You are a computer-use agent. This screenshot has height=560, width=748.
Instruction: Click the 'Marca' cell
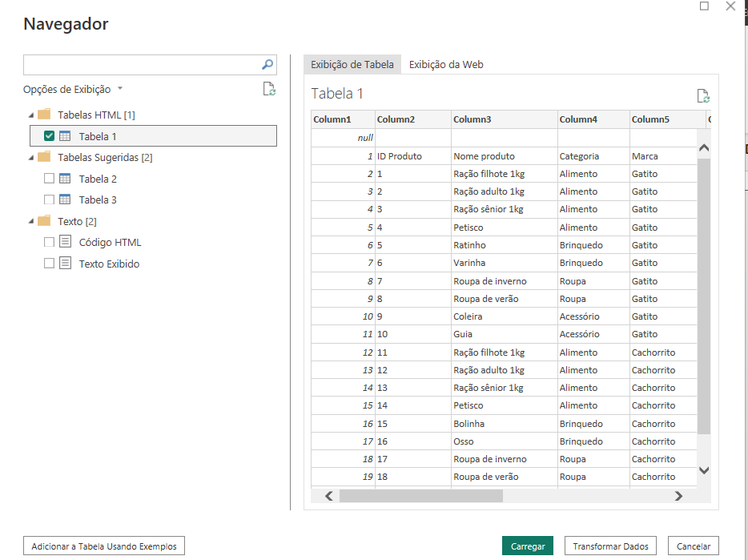coord(663,156)
